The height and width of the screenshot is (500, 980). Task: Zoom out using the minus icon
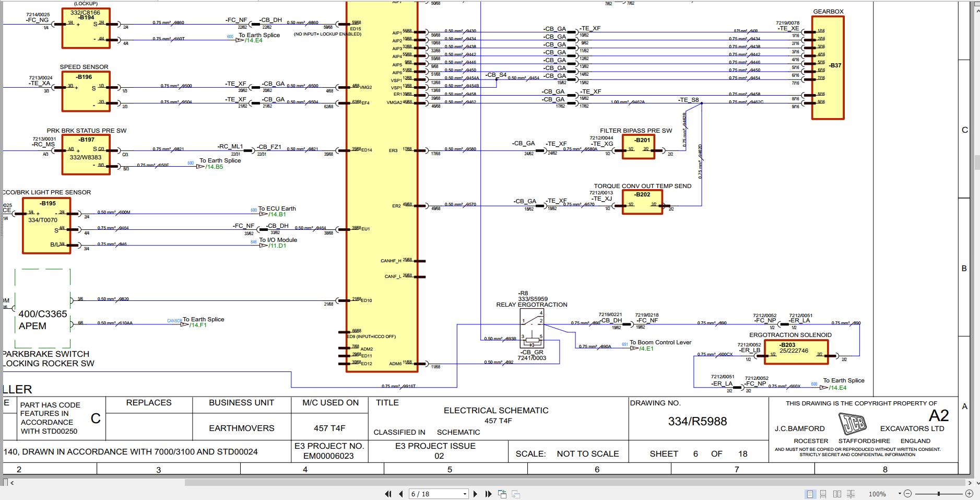point(908,494)
